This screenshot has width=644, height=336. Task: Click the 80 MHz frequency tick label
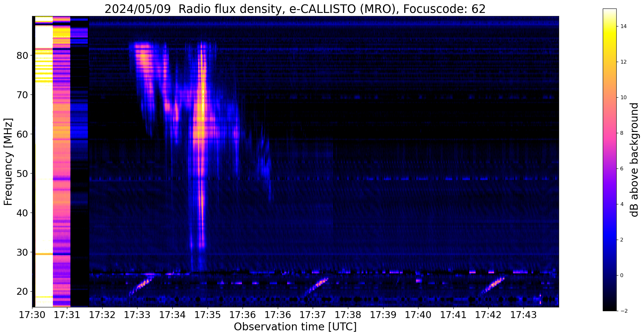pos(22,55)
